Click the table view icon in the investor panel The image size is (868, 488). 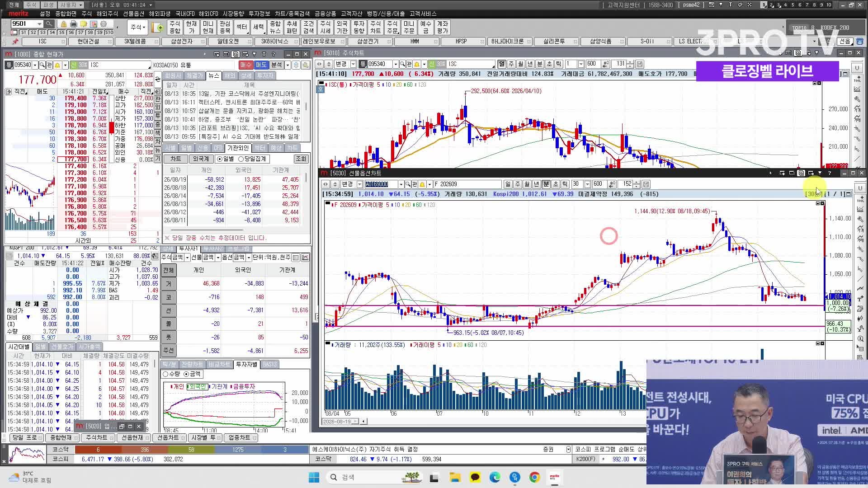pos(296,258)
